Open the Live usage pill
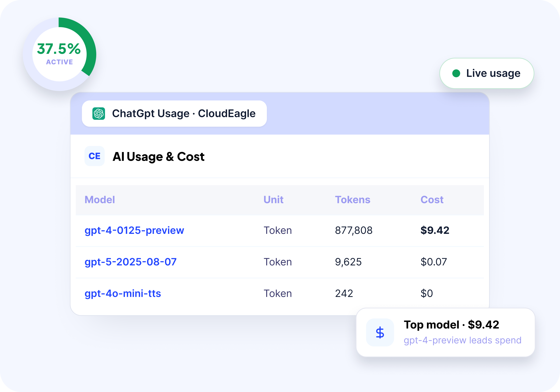 click(486, 73)
